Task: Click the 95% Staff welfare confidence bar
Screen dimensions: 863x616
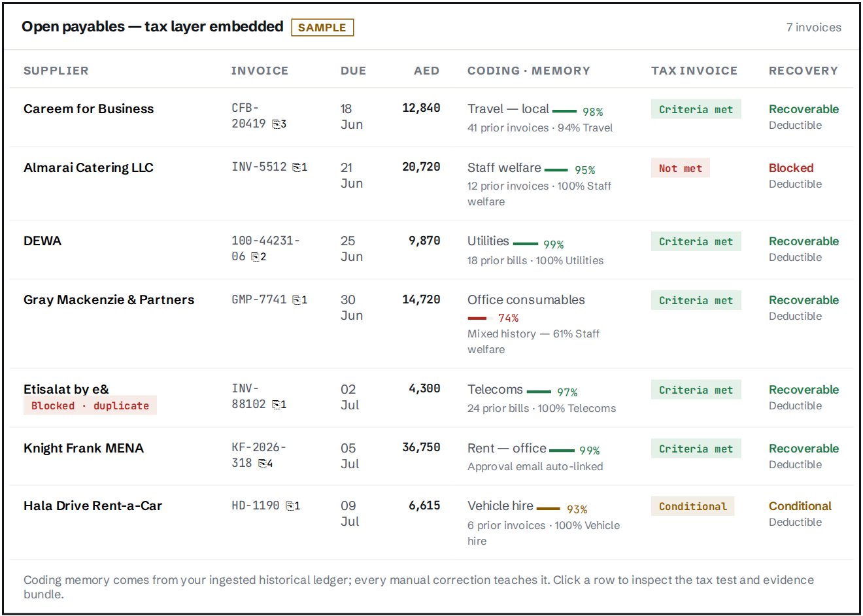Action: pyautogui.click(x=556, y=170)
